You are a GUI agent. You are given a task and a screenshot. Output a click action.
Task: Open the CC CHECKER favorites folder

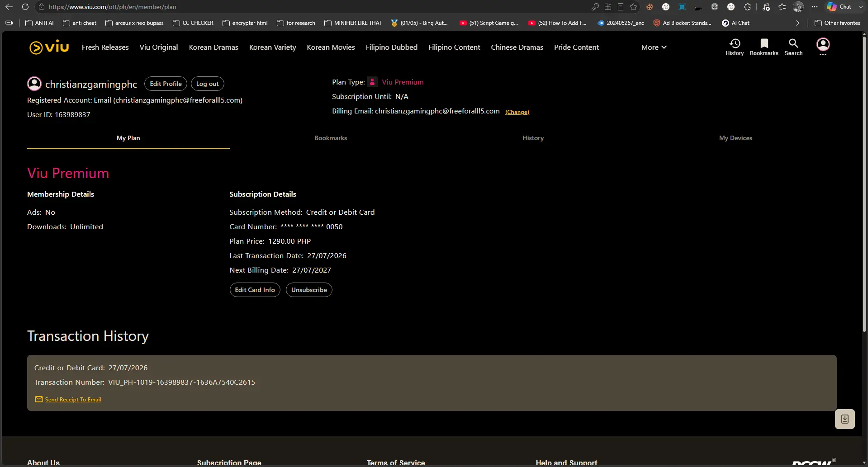coord(193,23)
